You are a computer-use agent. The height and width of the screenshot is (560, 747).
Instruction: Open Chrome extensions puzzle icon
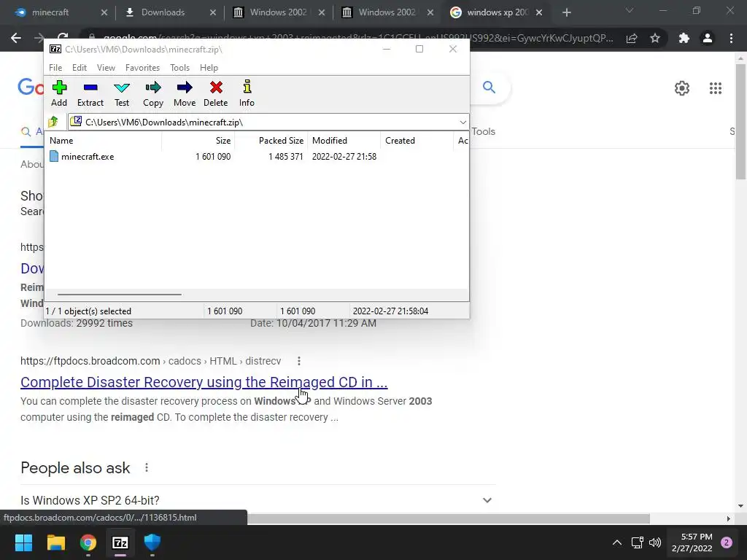tap(684, 38)
